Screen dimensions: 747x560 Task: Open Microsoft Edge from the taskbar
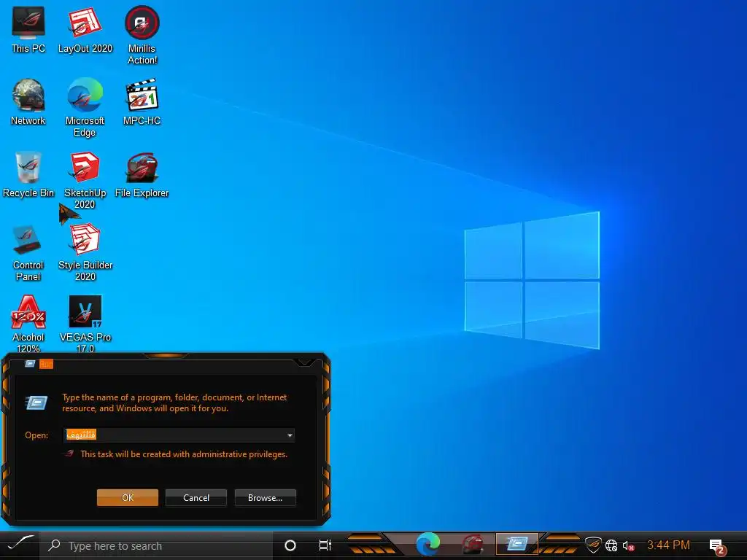427,544
